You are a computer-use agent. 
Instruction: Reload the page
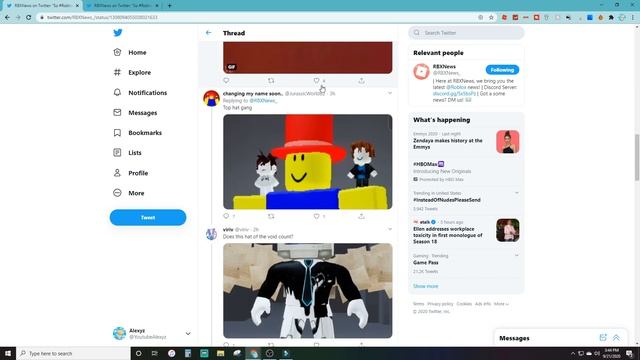[29, 18]
